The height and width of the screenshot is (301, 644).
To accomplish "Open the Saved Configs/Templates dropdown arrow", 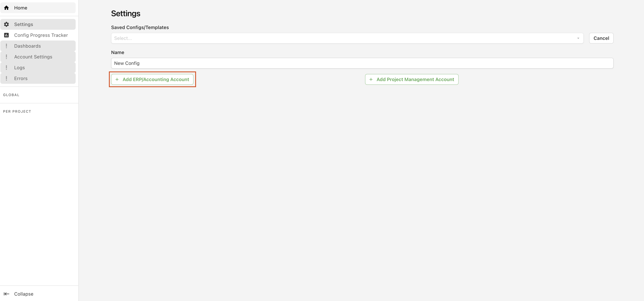I will (x=578, y=38).
